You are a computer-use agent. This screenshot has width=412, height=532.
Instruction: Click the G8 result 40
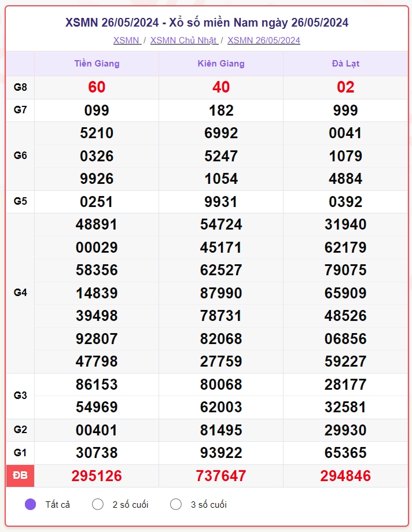(x=221, y=87)
